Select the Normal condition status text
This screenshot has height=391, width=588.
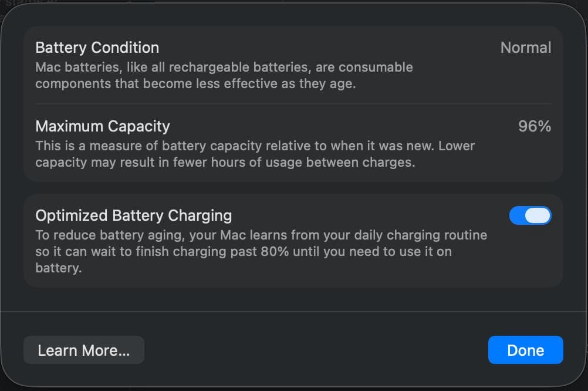click(525, 48)
